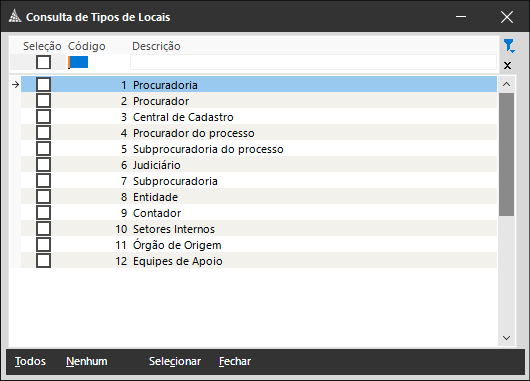Viewport: 530px width, 381px height.
Task: Sort by the Código column header
Action: coord(87,46)
